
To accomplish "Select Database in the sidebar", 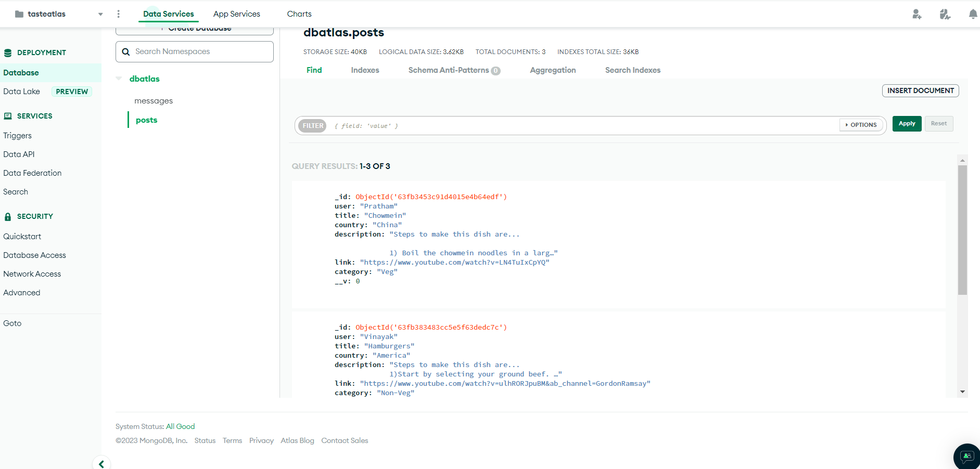I will (x=50, y=73).
